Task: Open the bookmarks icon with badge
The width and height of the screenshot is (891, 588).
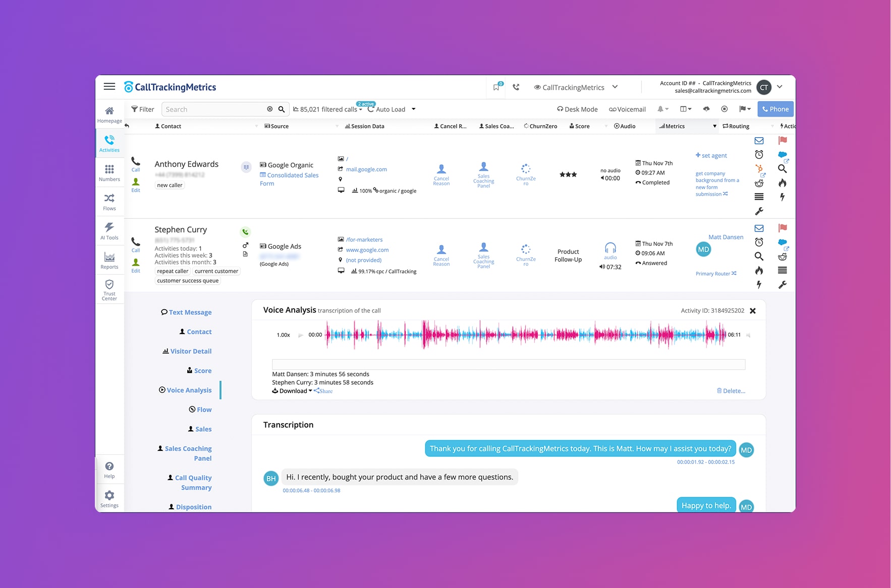Action: click(x=497, y=87)
